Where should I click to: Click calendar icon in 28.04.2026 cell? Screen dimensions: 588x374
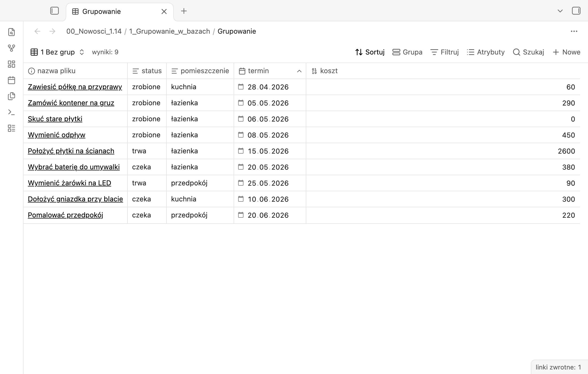coord(241,87)
